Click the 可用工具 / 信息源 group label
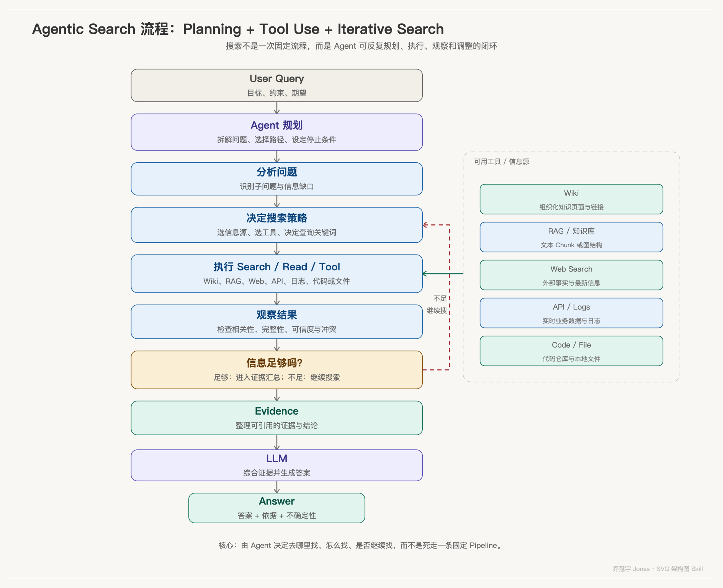Image resolution: width=723 pixels, height=588 pixels. click(x=501, y=162)
